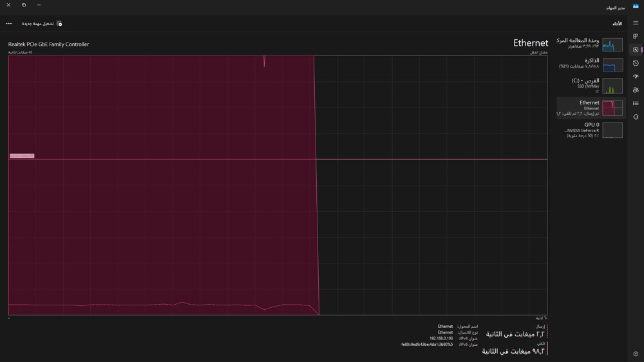The width and height of the screenshot is (644, 362).
Task: Click the run new task icon
Action: (59, 23)
